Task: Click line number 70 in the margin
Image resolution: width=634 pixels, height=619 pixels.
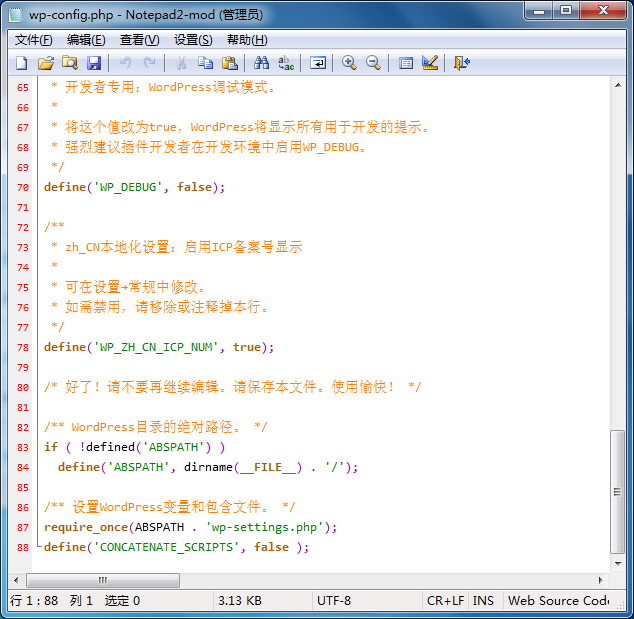Action: point(23,188)
